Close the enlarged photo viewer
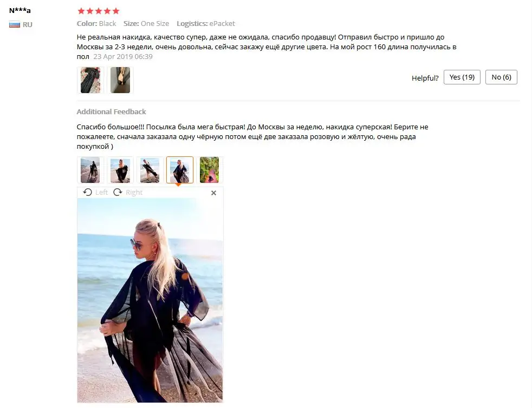Screen dimensions: 532x408 click(213, 193)
